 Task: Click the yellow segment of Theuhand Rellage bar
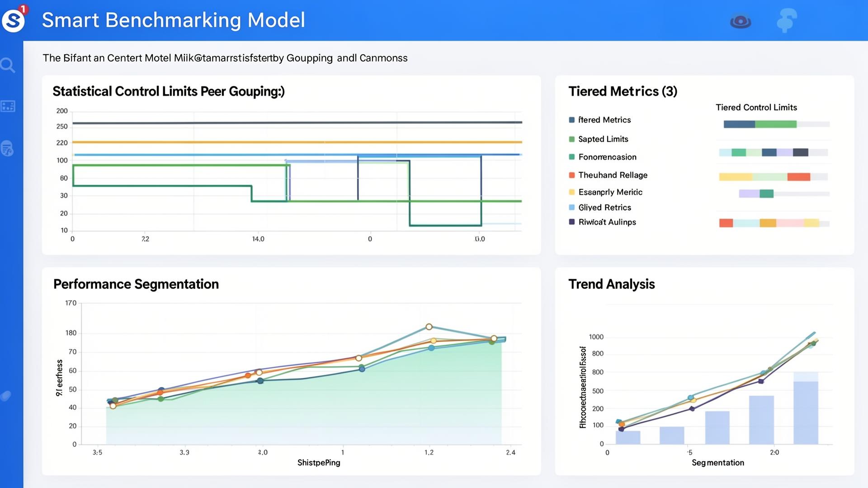736,177
